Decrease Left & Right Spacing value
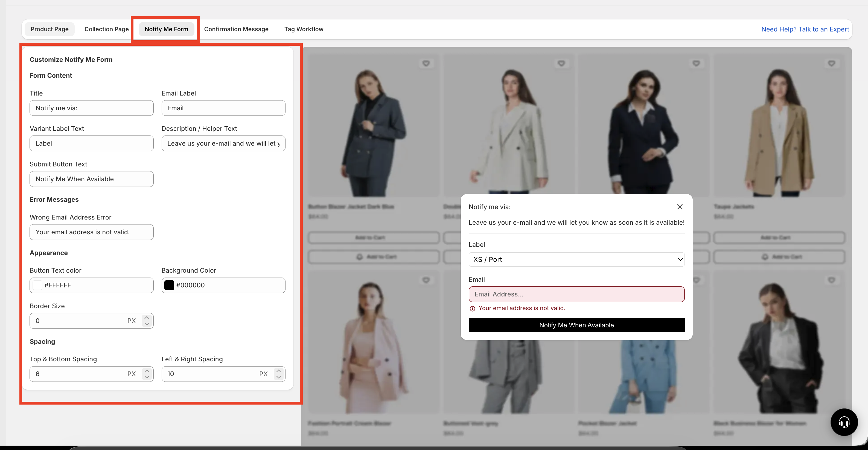The height and width of the screenshot is (450, 868). pyautogui.click(x=279, y=377)
